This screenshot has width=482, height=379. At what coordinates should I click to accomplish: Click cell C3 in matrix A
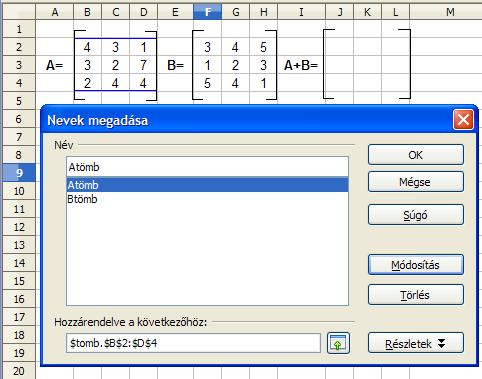tap(115, 65)
